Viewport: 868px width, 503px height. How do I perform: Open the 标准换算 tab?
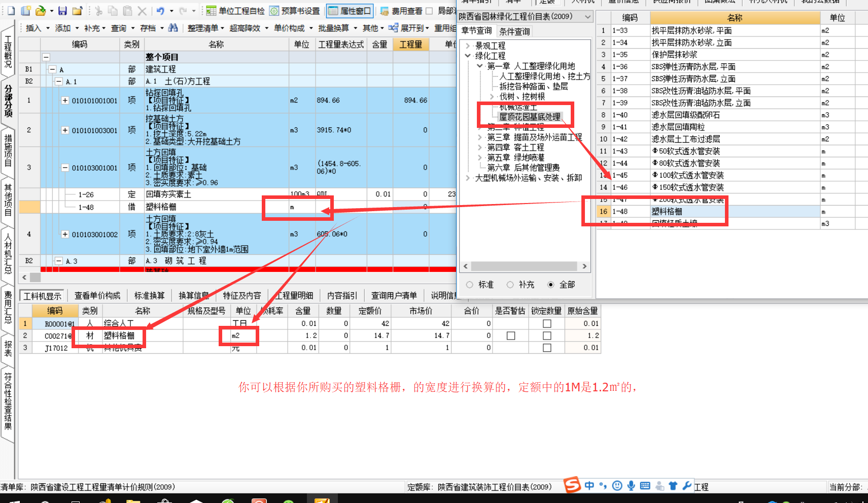point(149,295)
